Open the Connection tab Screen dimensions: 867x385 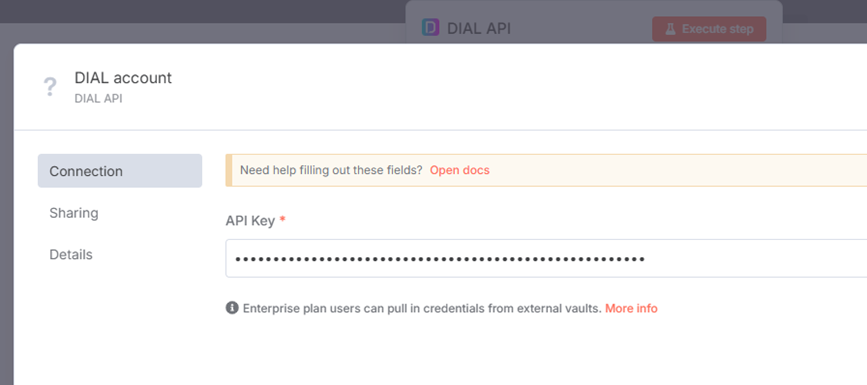pyautogui.click(x=119, y=171)
